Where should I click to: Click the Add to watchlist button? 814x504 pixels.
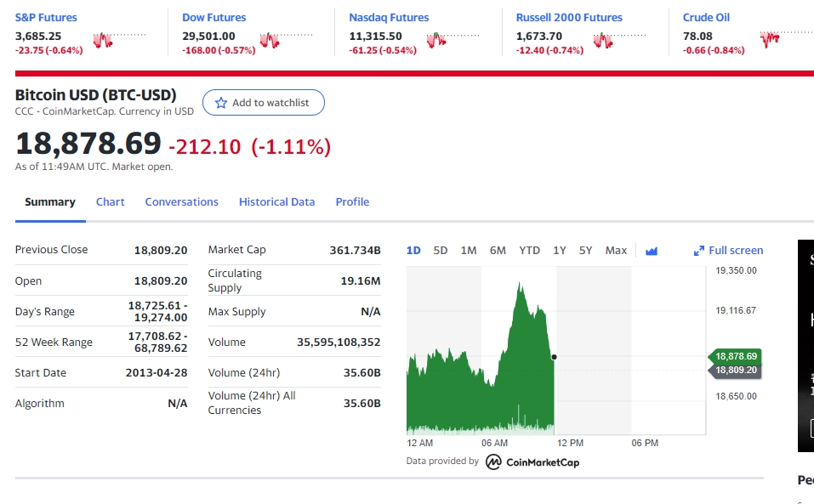(264, 103)
